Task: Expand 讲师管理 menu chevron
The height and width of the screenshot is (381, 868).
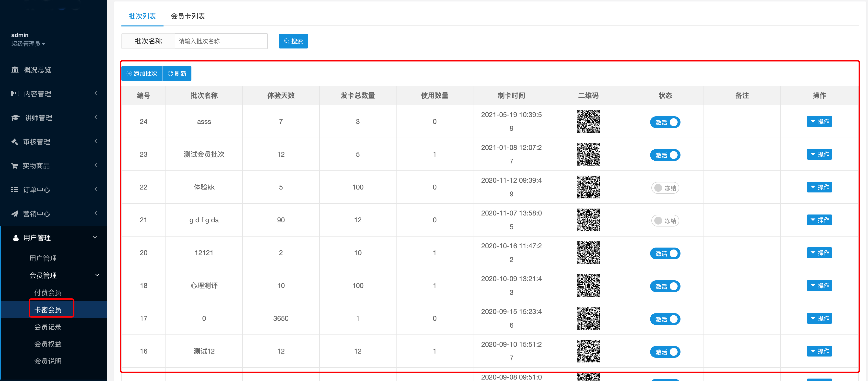Action: [96, 117]
